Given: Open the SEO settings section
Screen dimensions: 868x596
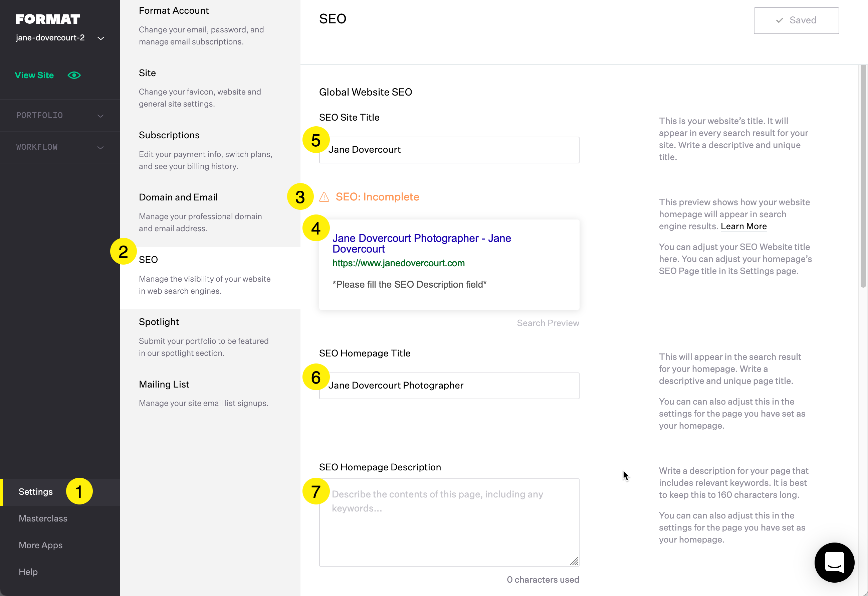Looking at the screenshot, I should tap(148, 259).
